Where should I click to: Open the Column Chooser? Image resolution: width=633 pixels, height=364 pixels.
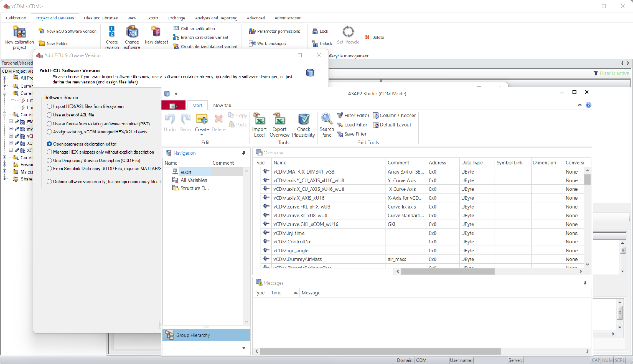pyautogui.click(x=394, y=115)
